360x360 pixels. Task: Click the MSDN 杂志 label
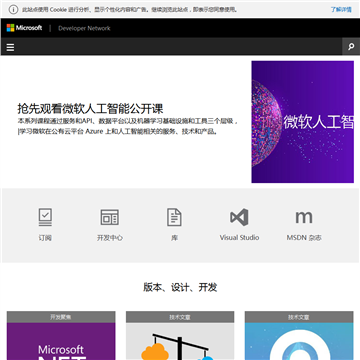click(304, 238)
